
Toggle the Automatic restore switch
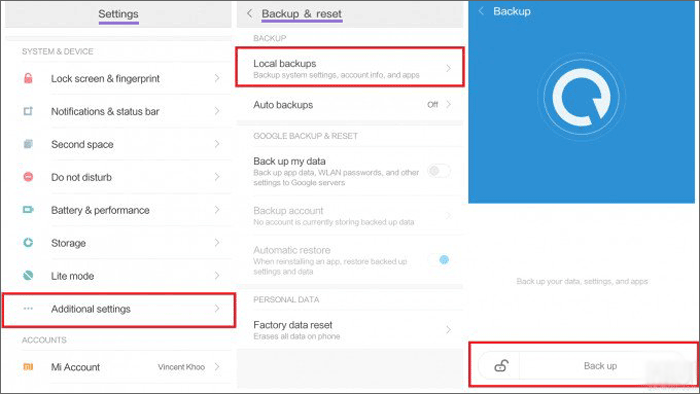pos(439,260)
